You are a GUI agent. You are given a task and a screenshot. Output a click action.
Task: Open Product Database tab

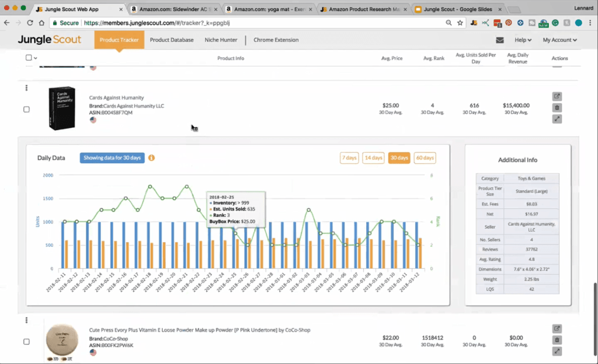pyautogui.click(x=172, y=40)
